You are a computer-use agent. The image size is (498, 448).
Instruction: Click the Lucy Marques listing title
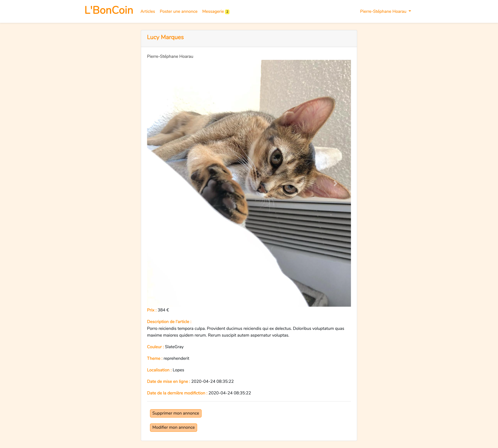pyautogui.click(x=165, y=37)
